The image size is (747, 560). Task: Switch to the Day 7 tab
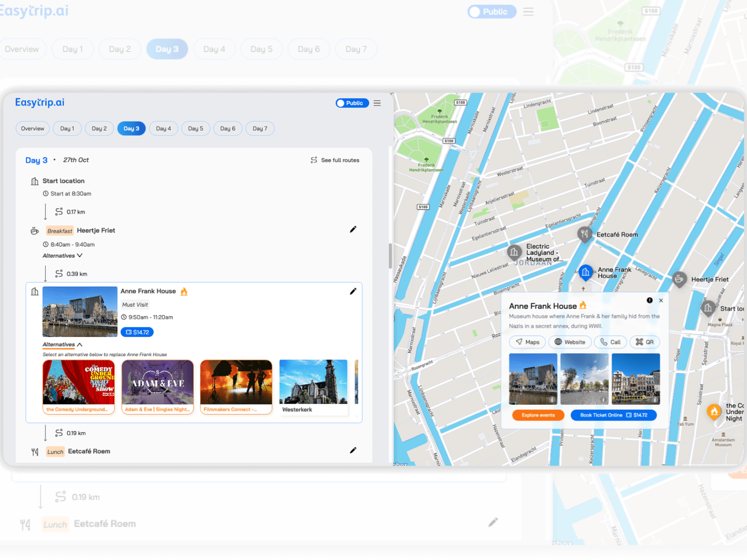(260, 129)
